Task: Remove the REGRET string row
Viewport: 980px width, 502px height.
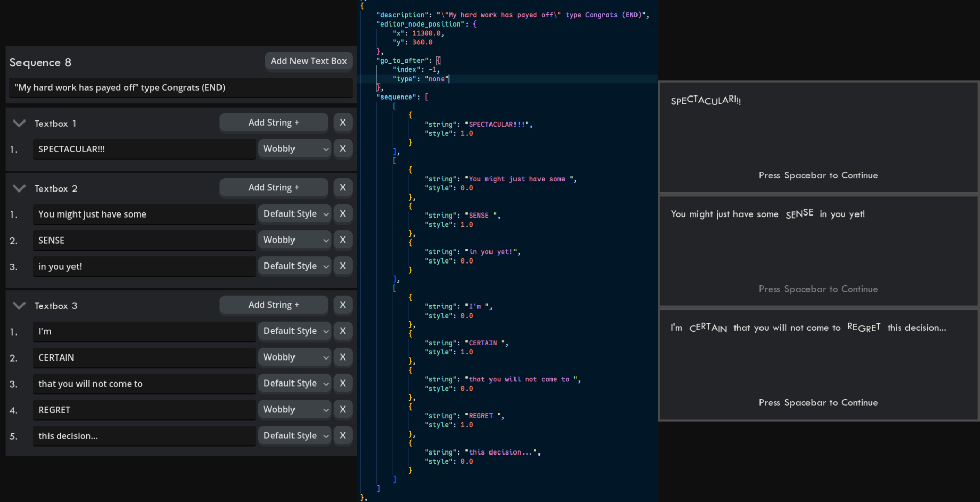Action: [x=342, y=410]
